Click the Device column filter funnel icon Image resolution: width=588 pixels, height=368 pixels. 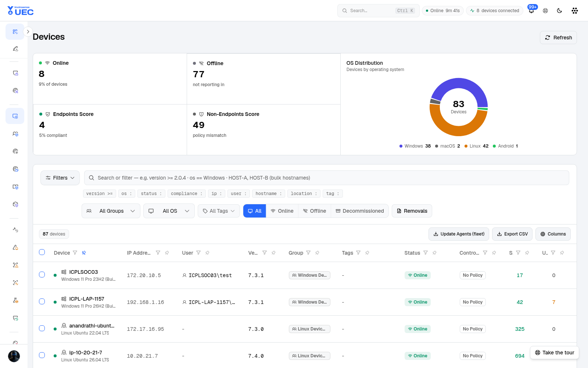[x=75, y=253]
